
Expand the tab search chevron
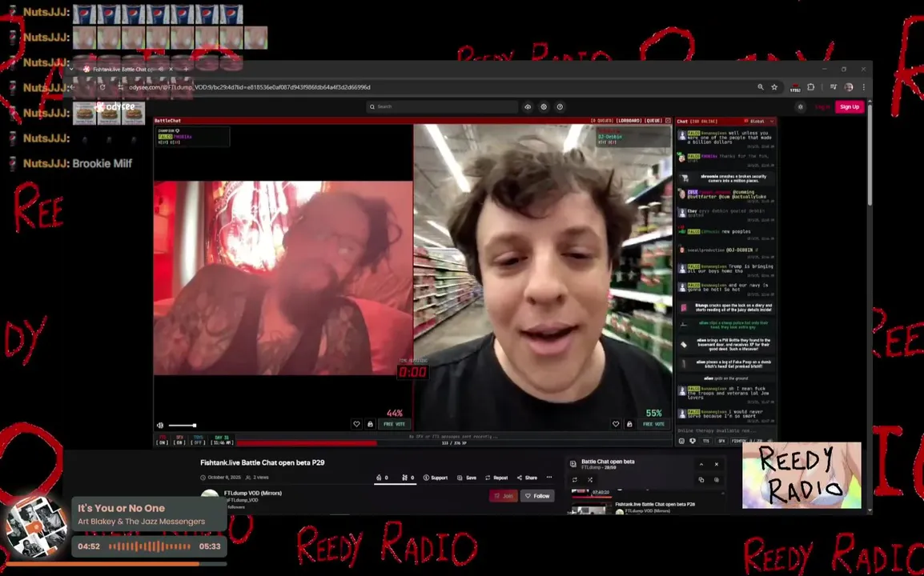click(71, 69)
